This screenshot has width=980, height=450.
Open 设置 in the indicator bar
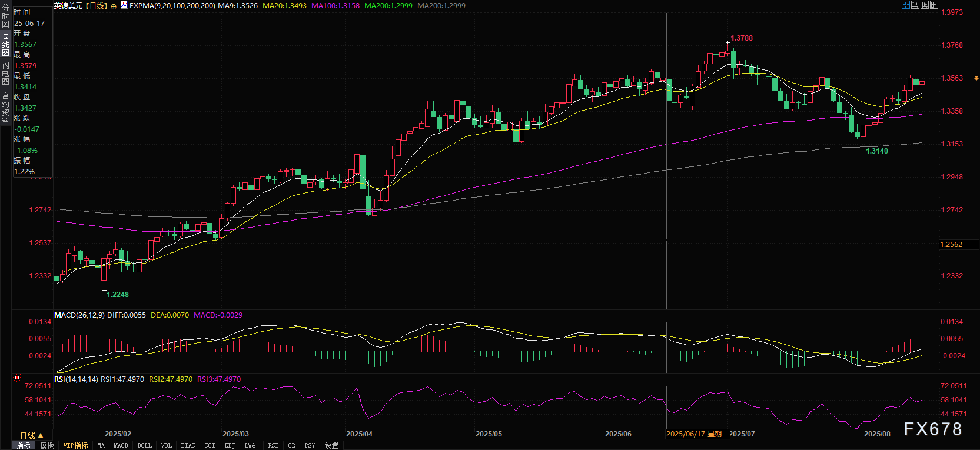[331, 446]
